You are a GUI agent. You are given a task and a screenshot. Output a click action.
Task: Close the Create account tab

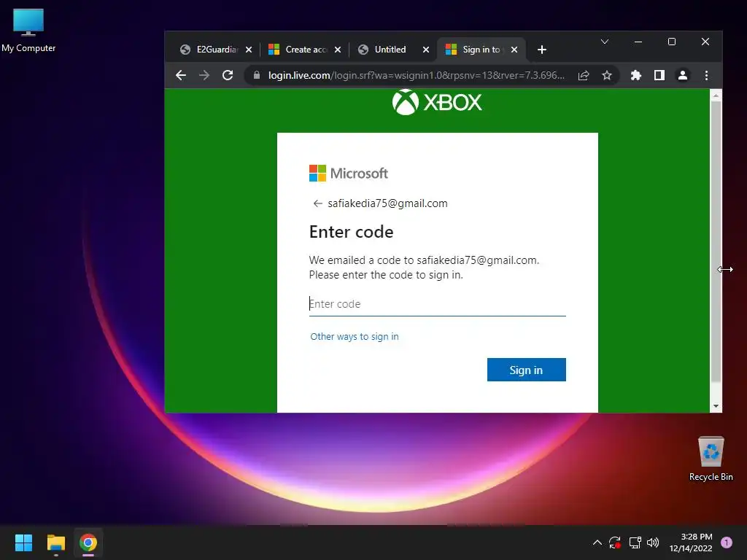tap(337, 50)
